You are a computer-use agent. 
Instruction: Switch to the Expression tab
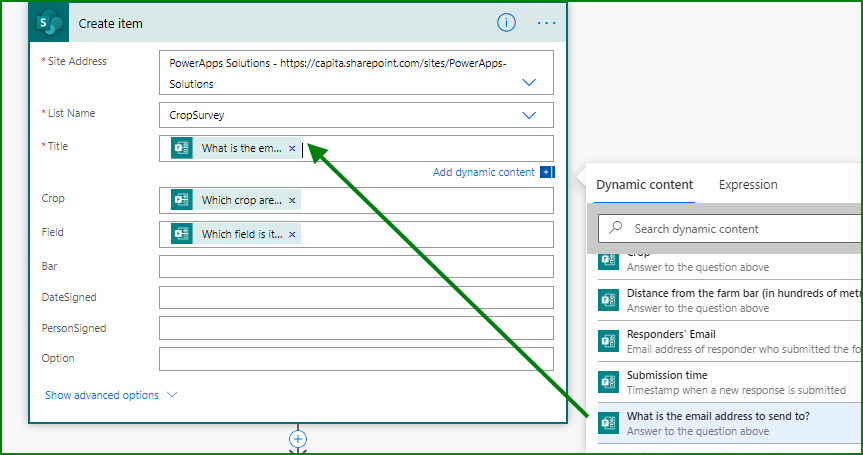coord(748,185)
